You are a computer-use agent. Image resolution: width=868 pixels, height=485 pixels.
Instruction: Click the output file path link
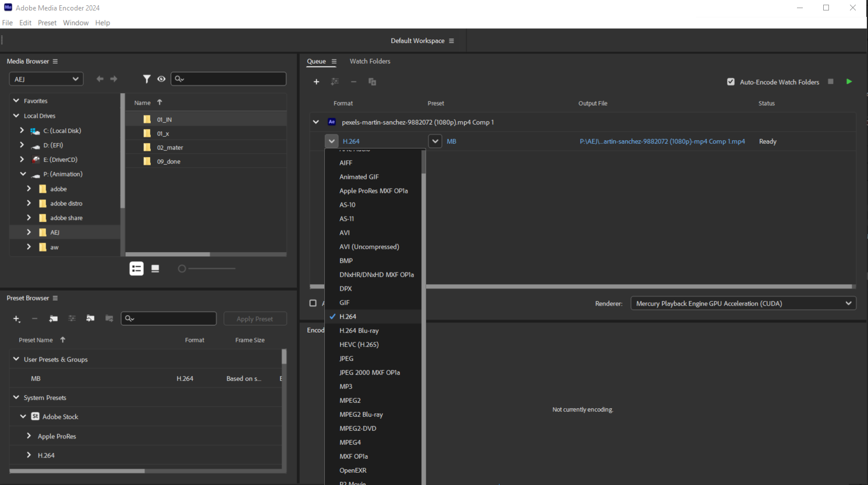tap(662, 141)
